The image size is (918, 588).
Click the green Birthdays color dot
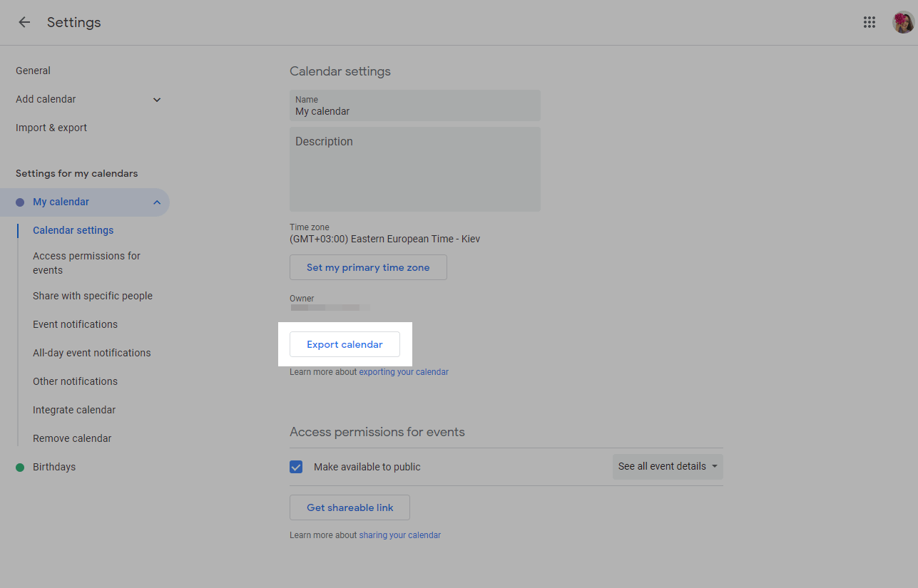coord(20,468)
